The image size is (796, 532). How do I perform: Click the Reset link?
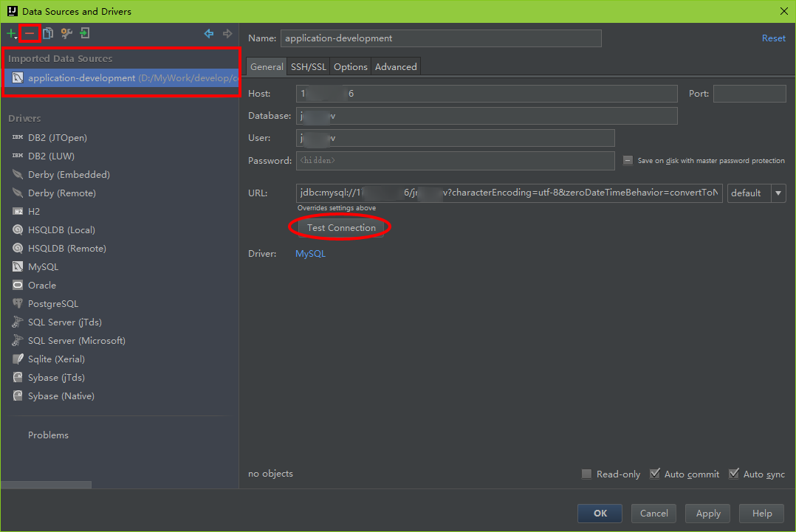pyautogui.click(x=773, y=38)
